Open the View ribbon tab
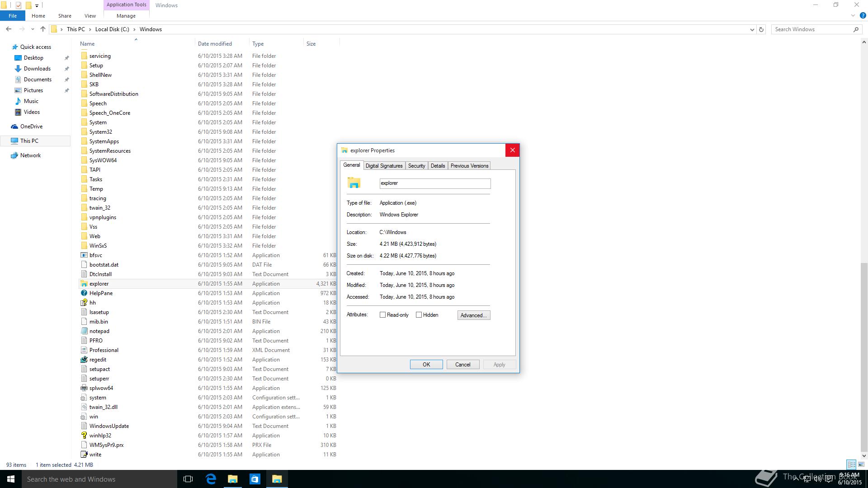868x488 pixels. tap(90, 15)
